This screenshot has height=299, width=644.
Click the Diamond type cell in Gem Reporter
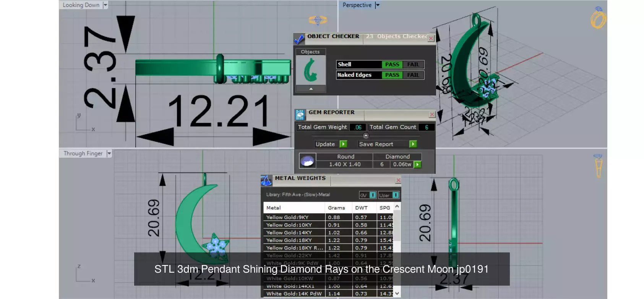[x=397, y=157]
